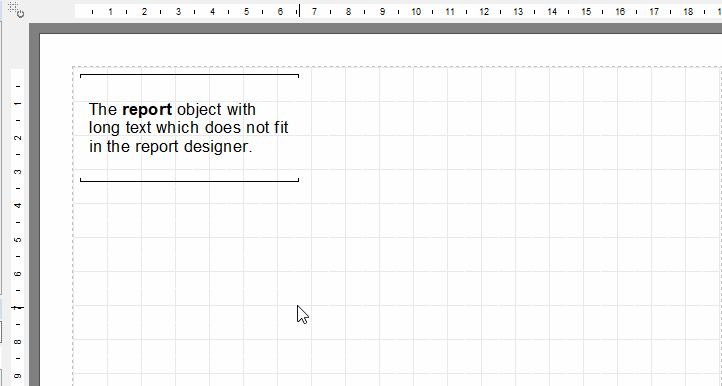Click the 2 mark on the vertical ruler
Screen dimensions: 722x386
[17, 138]
